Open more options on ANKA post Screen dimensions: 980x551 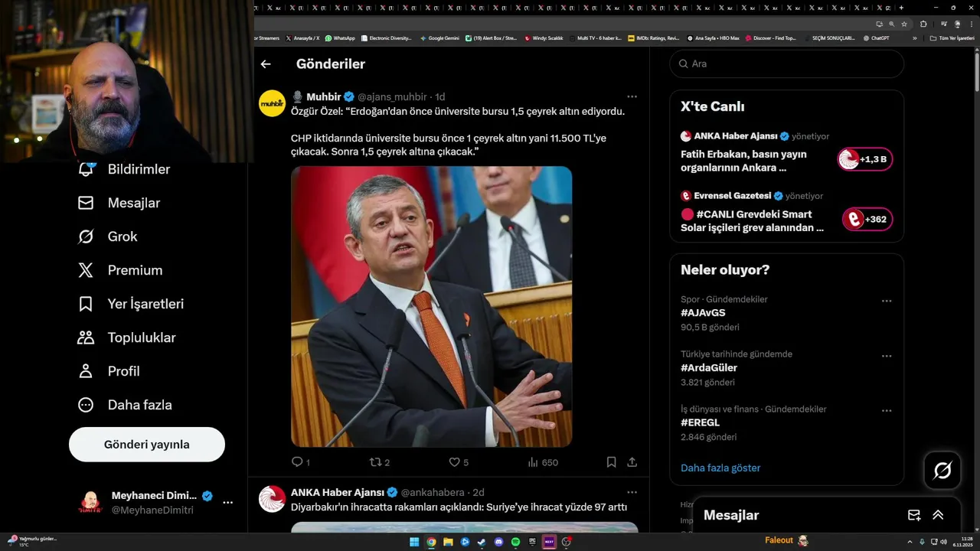(x=632, y=492)
